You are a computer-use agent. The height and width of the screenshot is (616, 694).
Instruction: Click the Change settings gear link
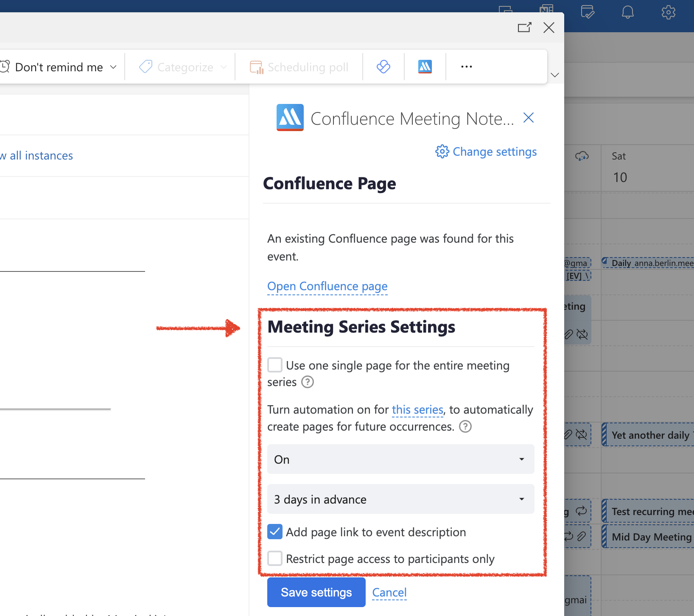pos(486,152)
